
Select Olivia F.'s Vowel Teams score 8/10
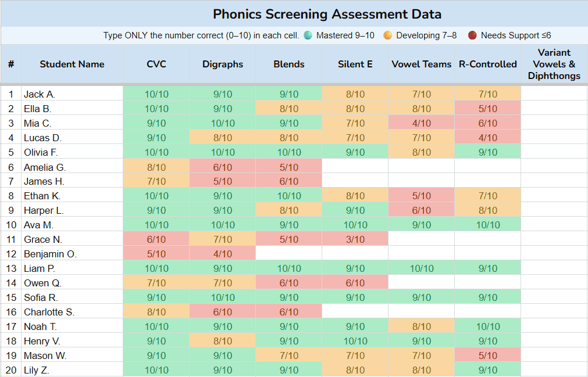click(x=422, y=152)
